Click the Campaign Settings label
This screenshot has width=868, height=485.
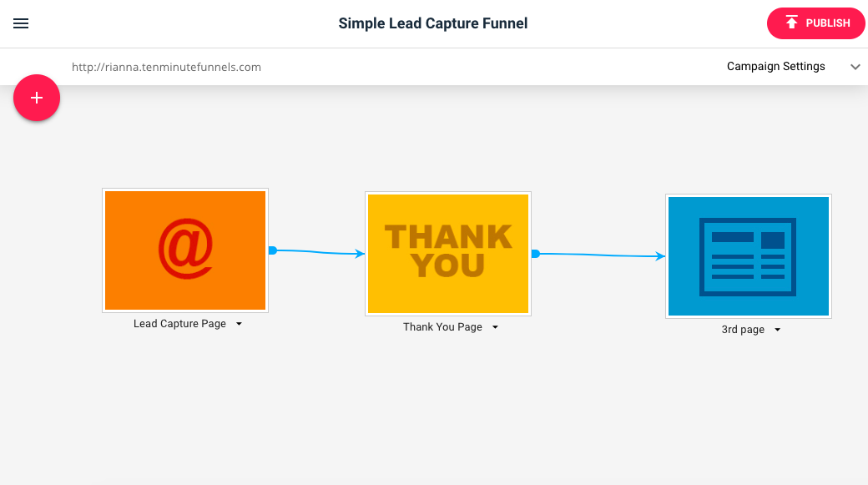click(775, 67)
